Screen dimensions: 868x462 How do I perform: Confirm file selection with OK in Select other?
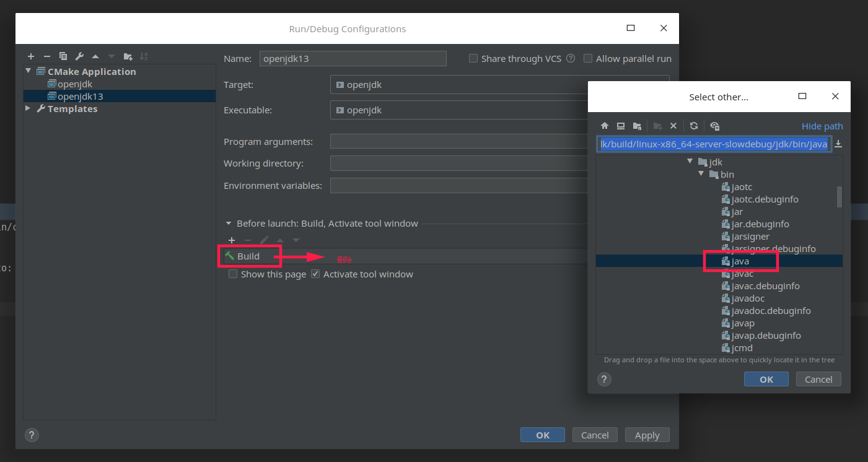pyautogui.click(x=766, y=379)
